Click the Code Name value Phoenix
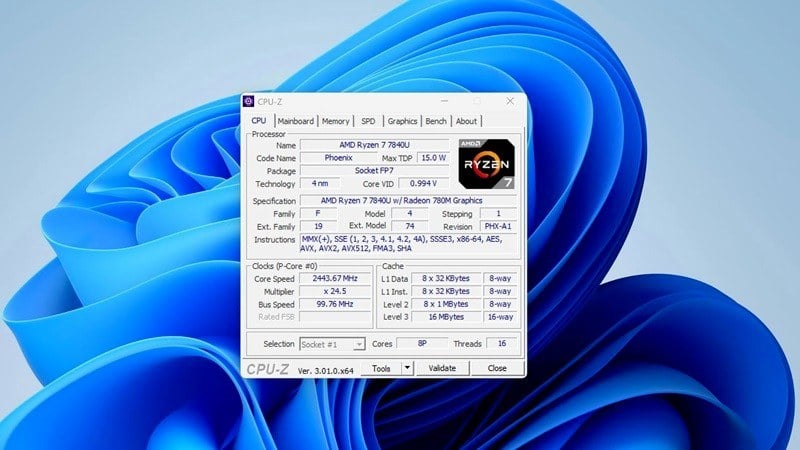This screenshot has width=800, height=450. pyautogui.click(x=338, y=158)
